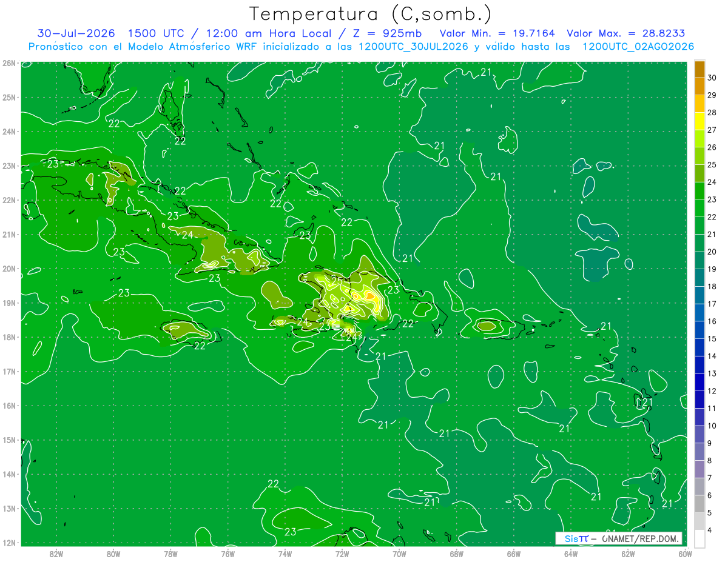The image size is (728, 562).
Task: Click the valid-until time '1200UTC_02AGO2026'
Action: [x=638, y=47]
